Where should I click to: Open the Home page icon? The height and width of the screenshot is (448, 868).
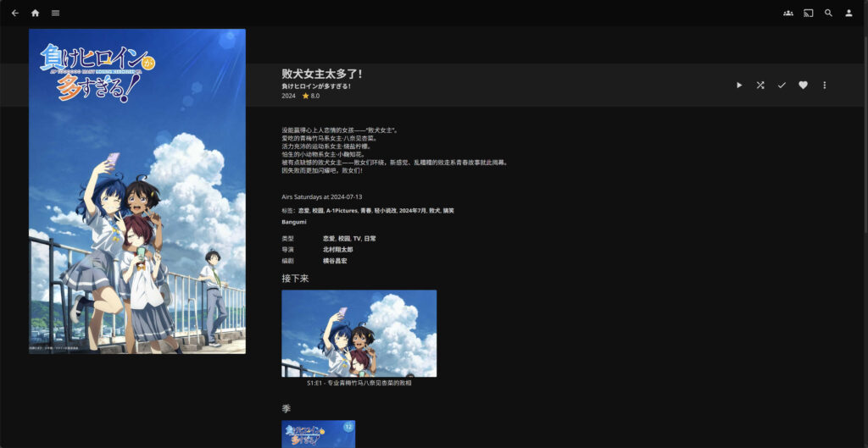point(35,13)
